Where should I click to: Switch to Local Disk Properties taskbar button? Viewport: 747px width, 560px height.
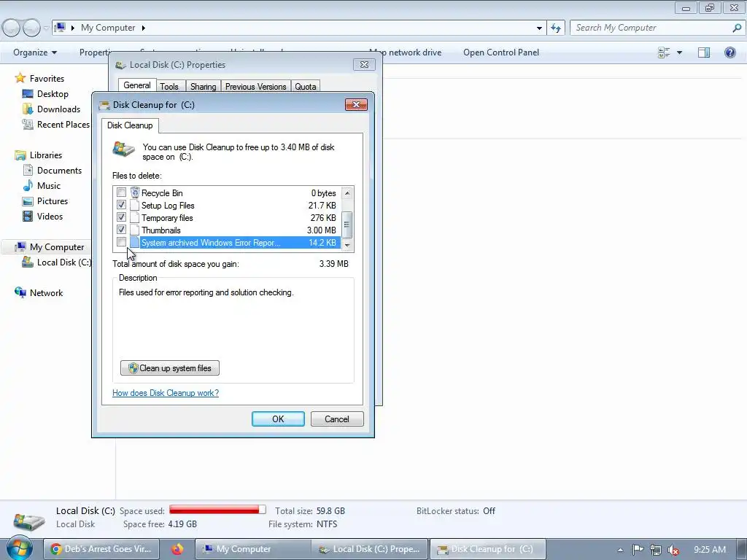click(370, 549)
